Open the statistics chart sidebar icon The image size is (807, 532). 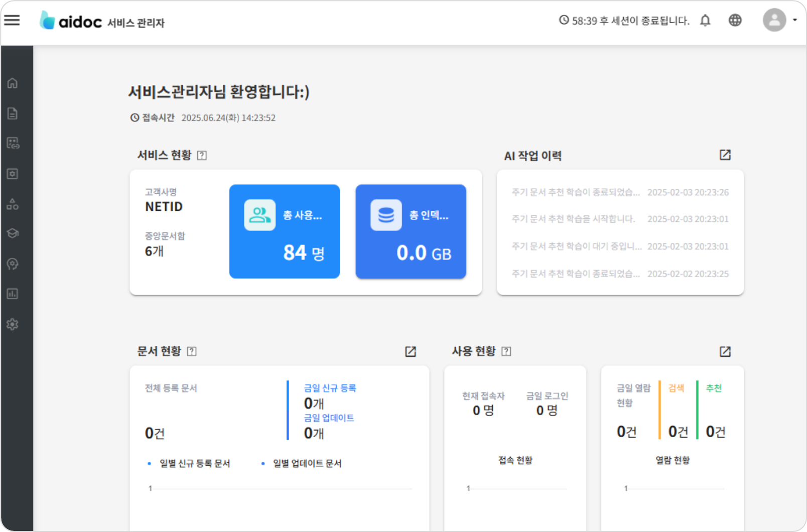point(13,294)
